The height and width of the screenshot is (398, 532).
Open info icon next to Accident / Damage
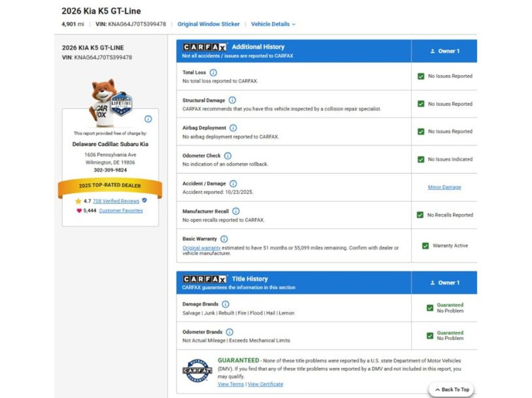coord(233,183)
